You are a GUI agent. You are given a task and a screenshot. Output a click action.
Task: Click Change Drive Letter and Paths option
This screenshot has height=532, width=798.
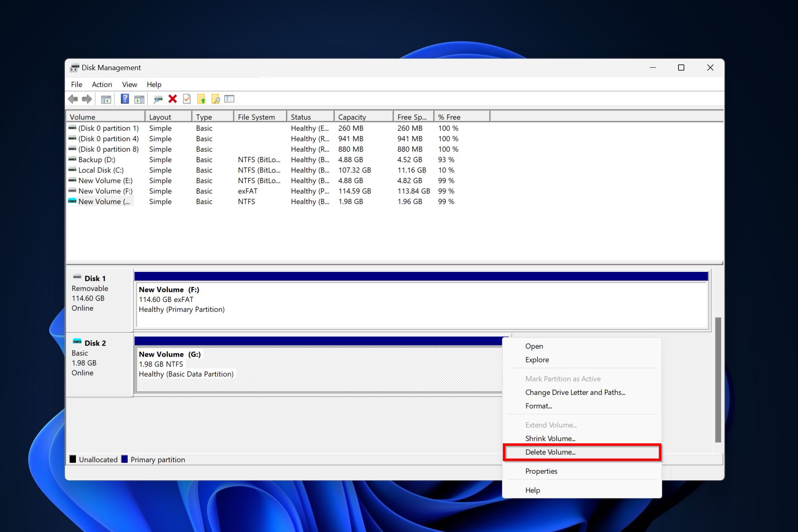(x=575, y=392)
